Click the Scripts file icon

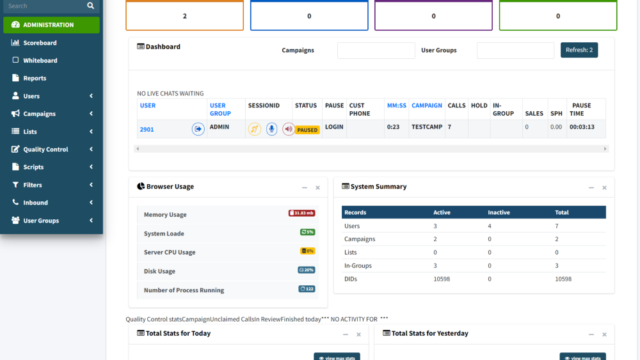click(x=16, y=167)
